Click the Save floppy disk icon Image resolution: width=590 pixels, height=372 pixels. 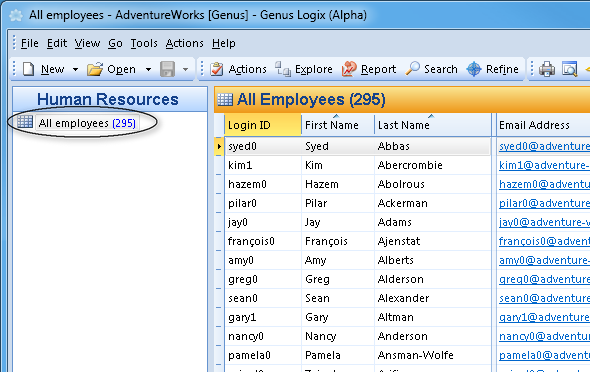coord(167,69)
